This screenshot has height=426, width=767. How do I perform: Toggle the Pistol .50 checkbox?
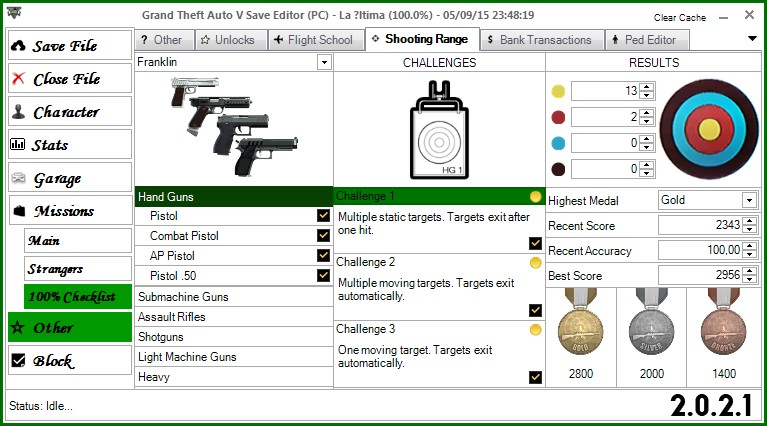(323, 275)
